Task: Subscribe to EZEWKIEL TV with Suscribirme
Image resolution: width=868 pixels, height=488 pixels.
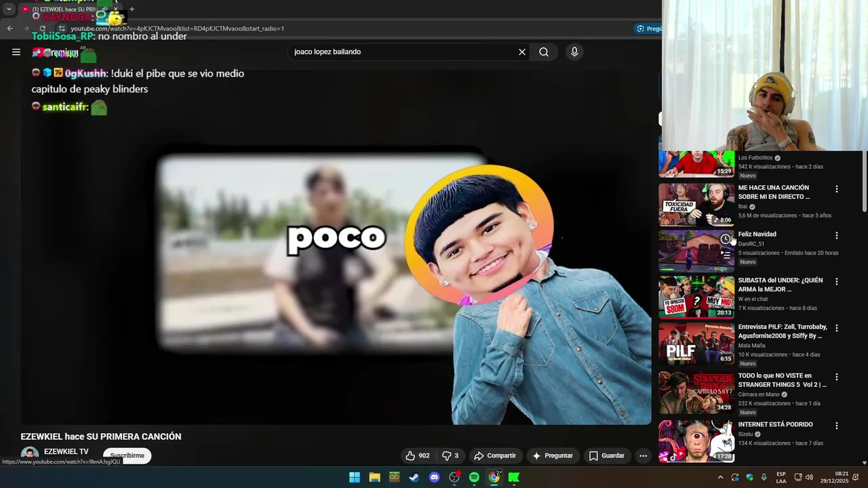Action: pyautogui.click(x=127, y=455)
